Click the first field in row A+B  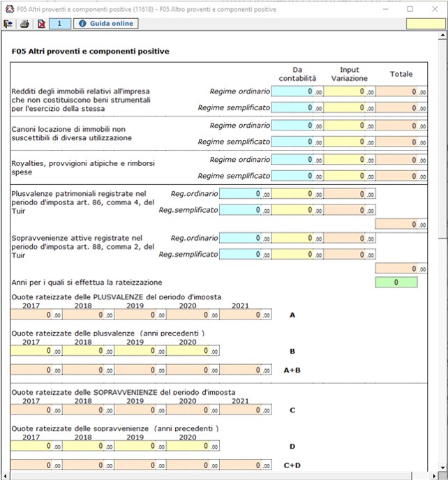point(36,370)
